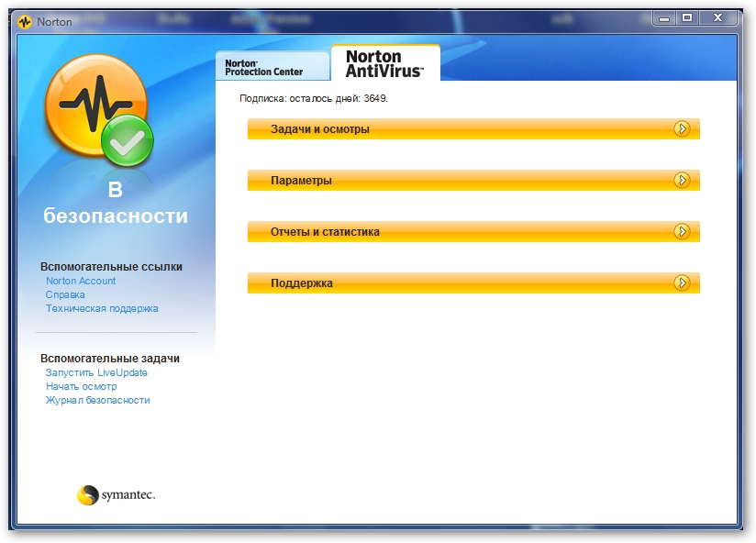
Task: Open Norton Account link
Action: coord(81,281)
